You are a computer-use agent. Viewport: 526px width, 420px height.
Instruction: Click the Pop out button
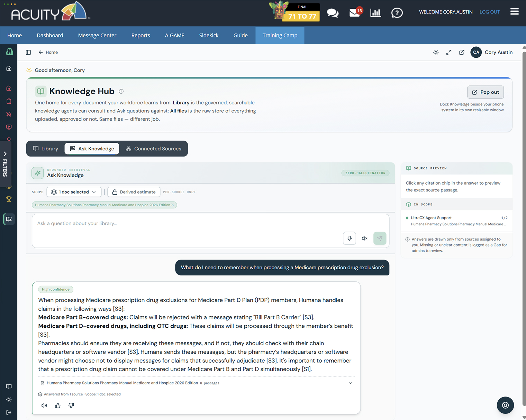coord(486,92)
